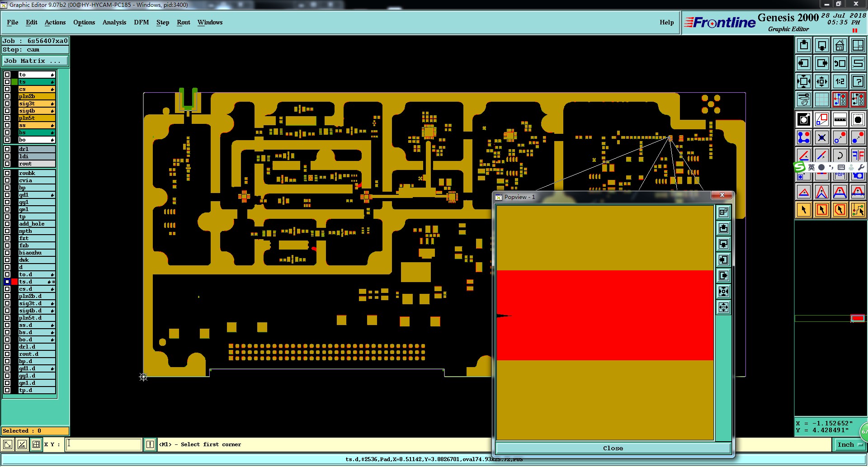Click the rotate arrow icon
The height and width of the screenshot is (467, 868).
[x=840, y=155]
